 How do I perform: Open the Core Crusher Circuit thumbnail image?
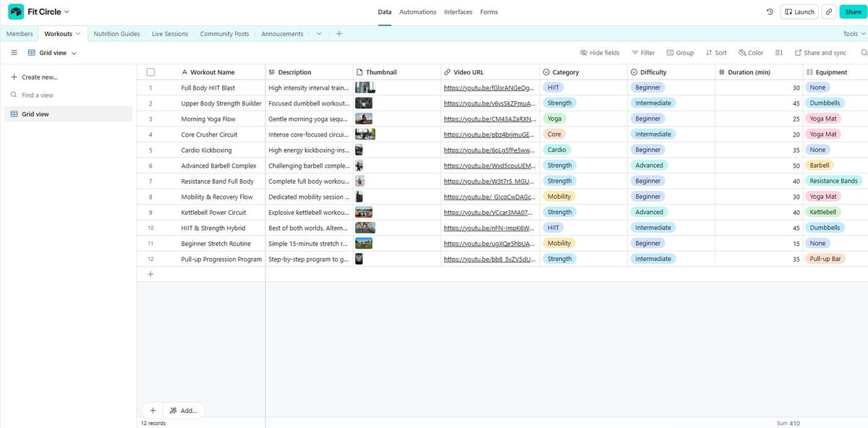(x=365, y=134)
